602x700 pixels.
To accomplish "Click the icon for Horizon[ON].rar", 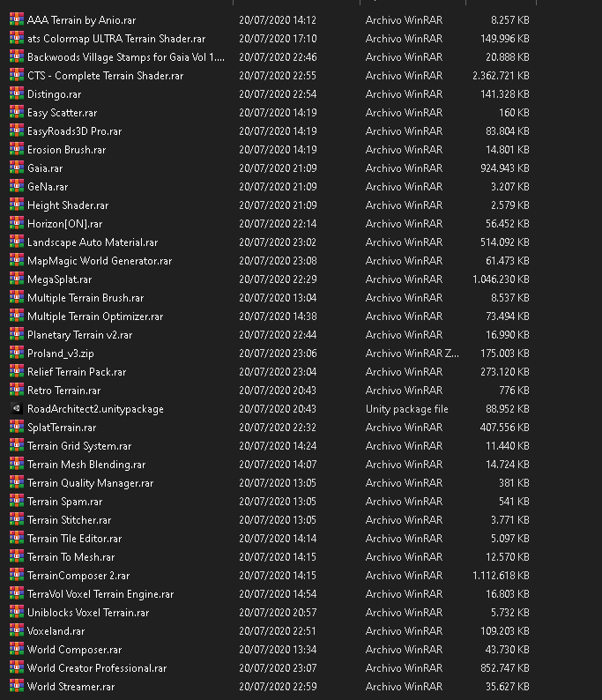I will pyautogui.click(x=17, y=223).
